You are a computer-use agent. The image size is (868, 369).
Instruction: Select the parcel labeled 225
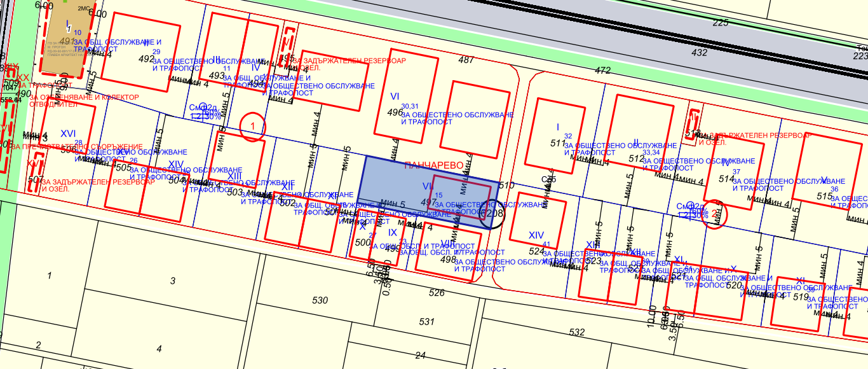[720, 23]
